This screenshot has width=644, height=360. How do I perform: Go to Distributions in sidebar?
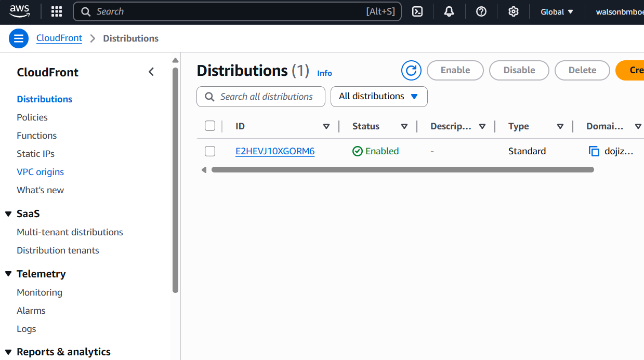click(x=45, y=99)
